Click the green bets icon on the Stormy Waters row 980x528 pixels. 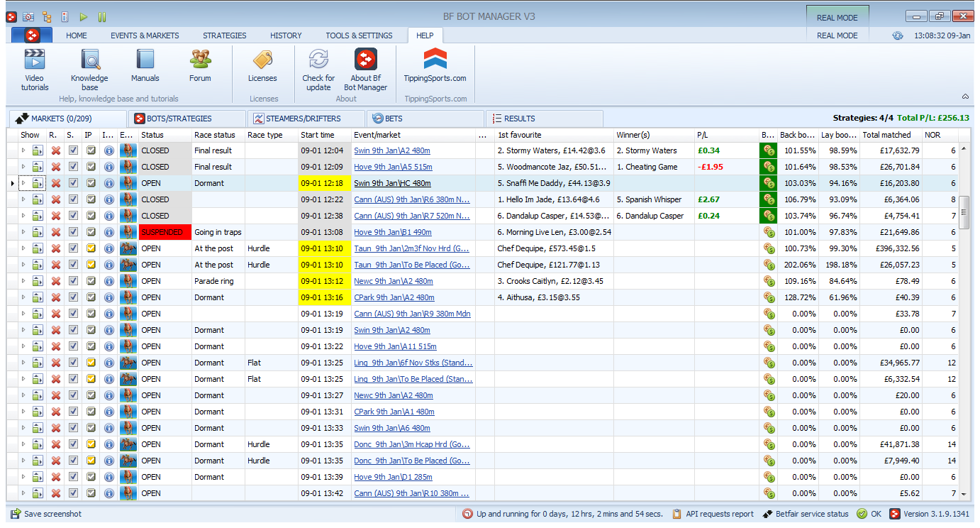coord(768,150)
